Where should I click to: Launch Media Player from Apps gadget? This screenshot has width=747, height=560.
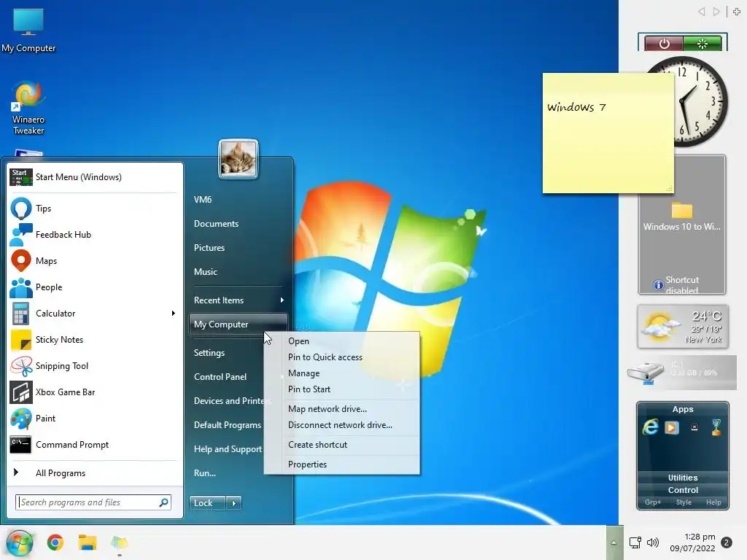click(672, 427)
